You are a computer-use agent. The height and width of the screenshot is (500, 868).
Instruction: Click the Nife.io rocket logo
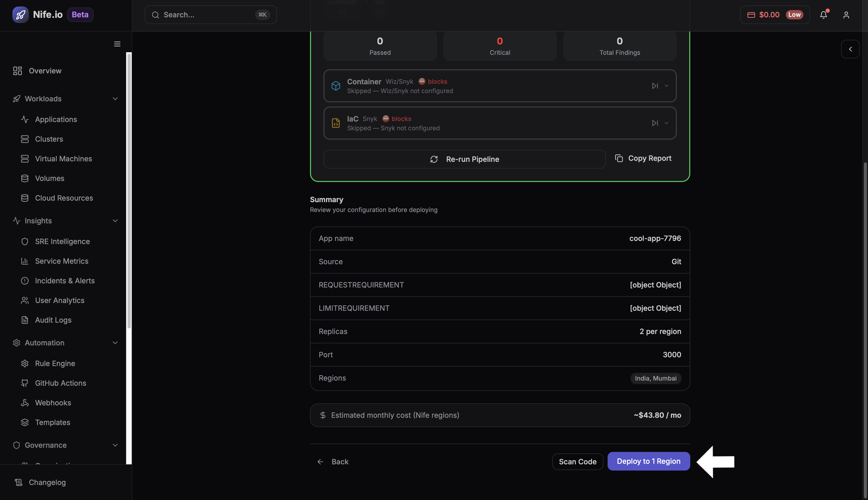tap(21, 14)
